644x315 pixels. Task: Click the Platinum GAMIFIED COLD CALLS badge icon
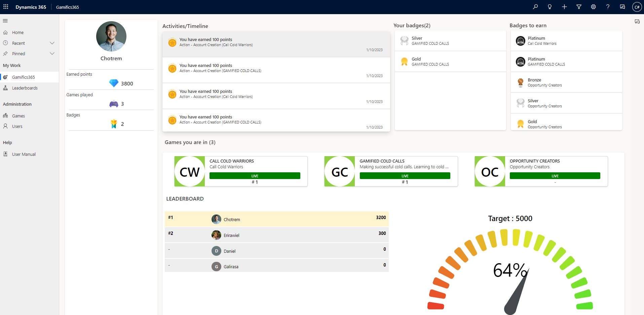[x=520, y=62]
